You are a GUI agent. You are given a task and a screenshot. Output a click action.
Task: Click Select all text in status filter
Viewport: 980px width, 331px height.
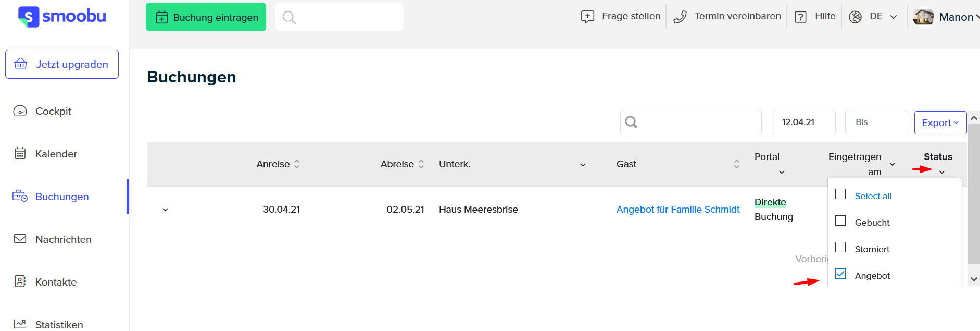coord(873,196)
